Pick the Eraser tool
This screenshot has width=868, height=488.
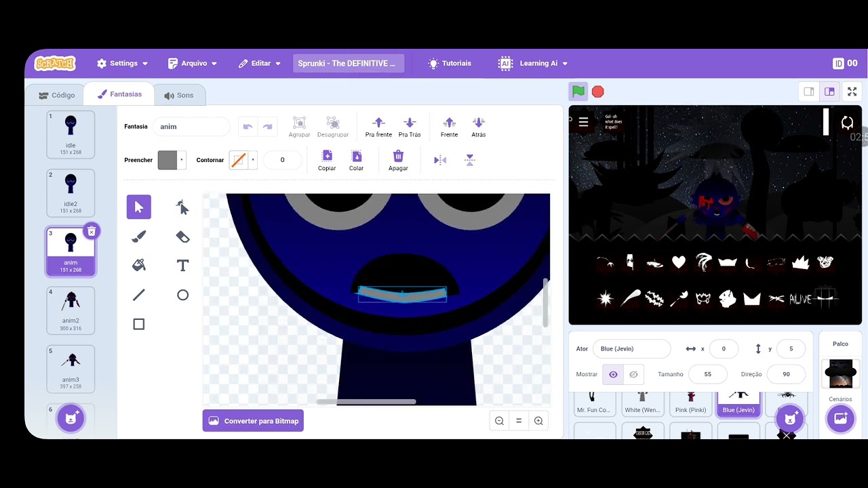pyautogui.click(x=182, y=237)
